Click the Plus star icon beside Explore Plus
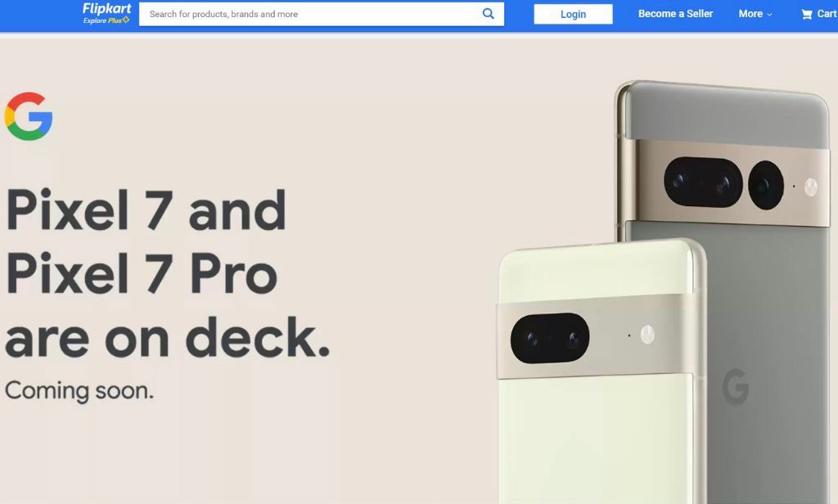This screenshot has height=504, width=838. point(126,20)
